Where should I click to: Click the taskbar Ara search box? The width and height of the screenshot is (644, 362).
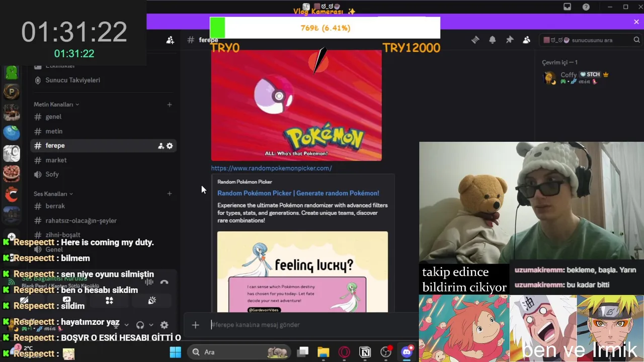click(x=240, y=352)
